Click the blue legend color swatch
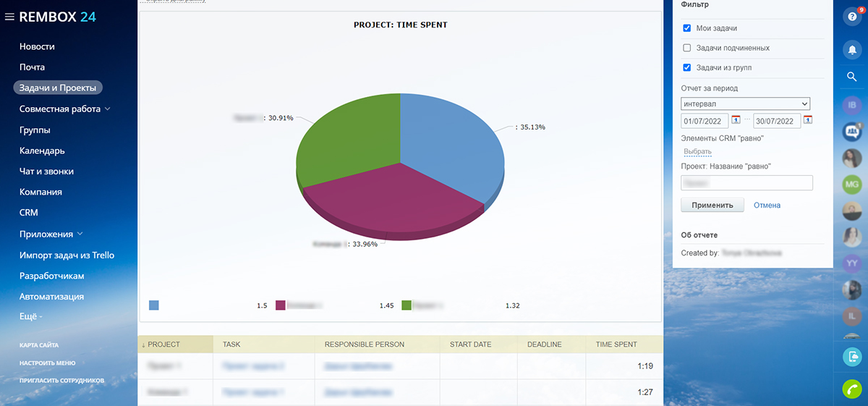The height and width of the screenshot is (406, 868). coord(154,305)
